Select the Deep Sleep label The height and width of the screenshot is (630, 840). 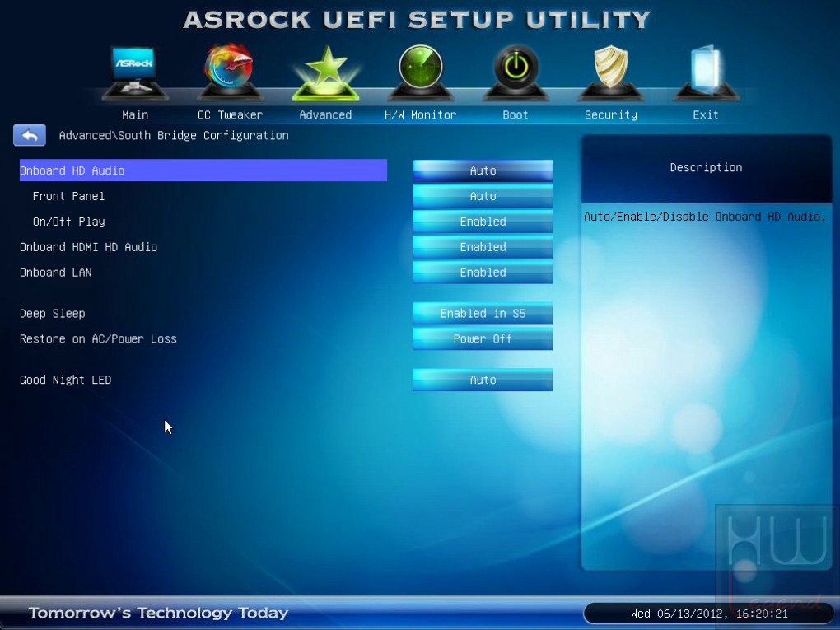pyautogui.click(x=53, y=314)
